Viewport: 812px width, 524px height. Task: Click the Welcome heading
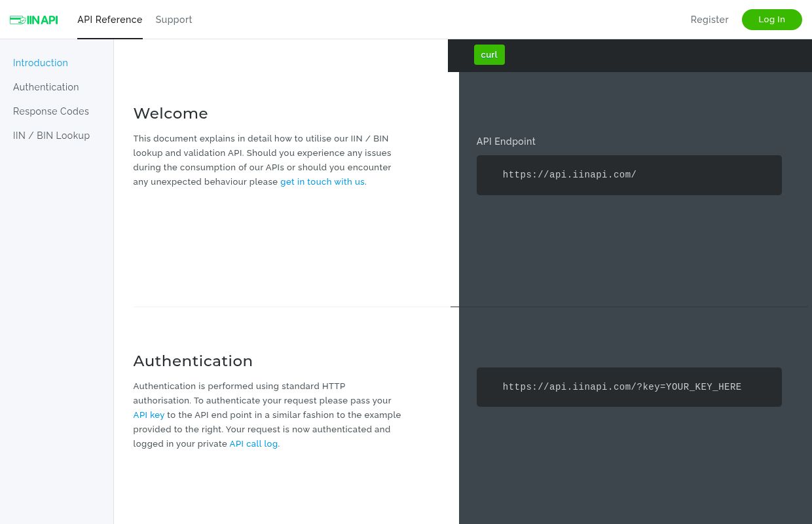171,113
